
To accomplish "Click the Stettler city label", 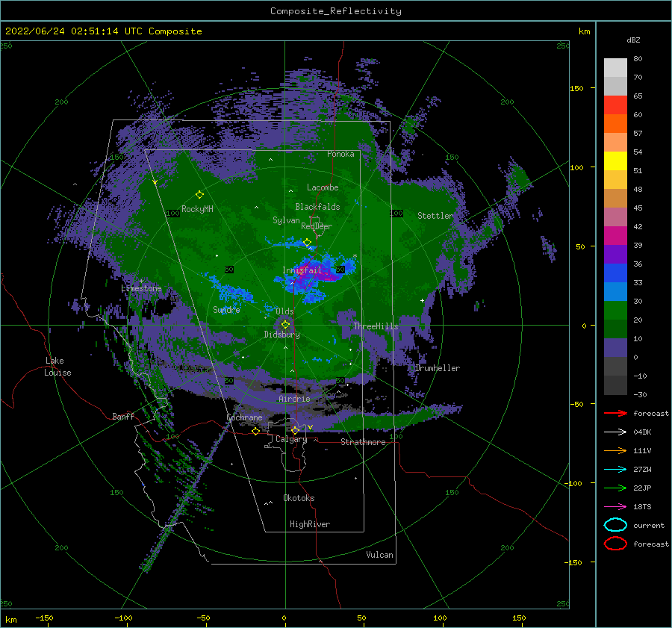I will coord(435,216).
